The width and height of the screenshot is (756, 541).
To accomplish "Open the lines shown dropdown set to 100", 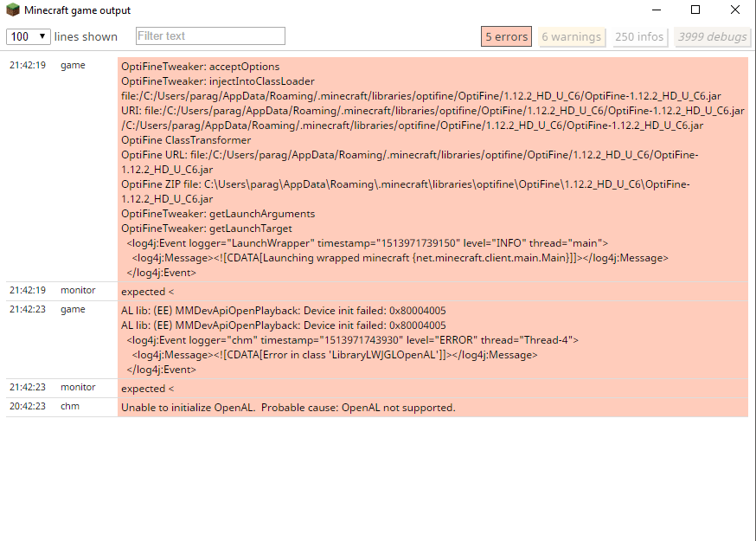I will click(x=28, y=36).
